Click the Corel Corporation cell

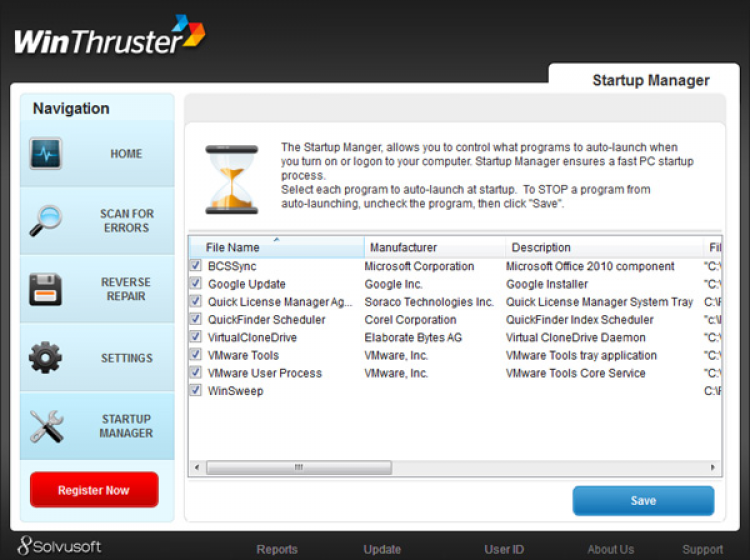pos(410,319)
